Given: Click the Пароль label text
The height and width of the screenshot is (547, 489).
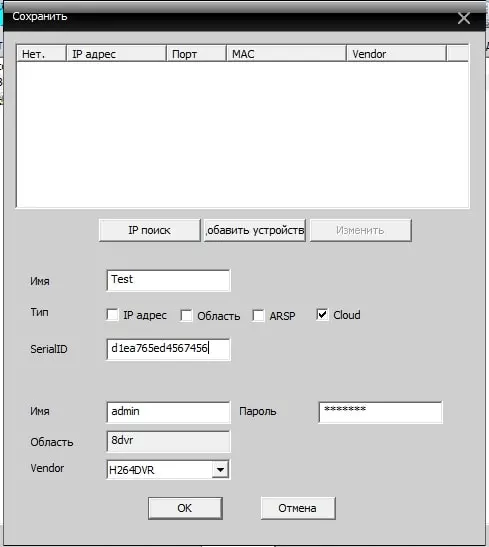Looking at the screenshot, I should (x=258, y=412).
